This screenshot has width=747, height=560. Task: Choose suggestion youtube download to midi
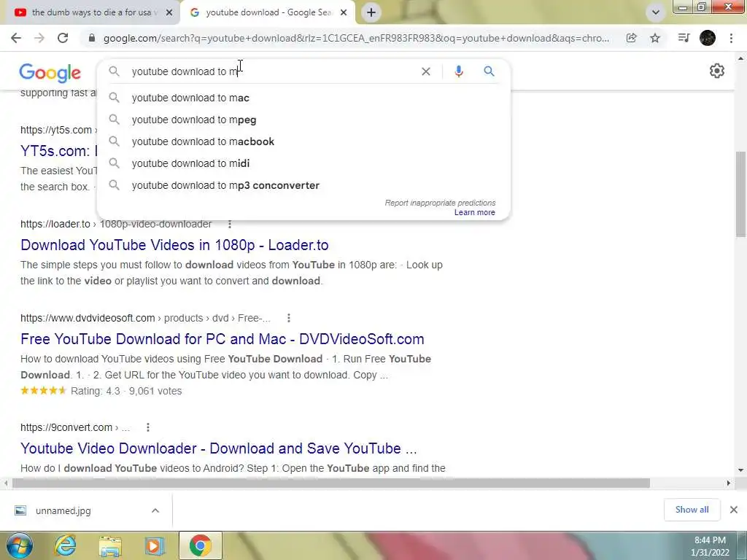pos(303,163)
